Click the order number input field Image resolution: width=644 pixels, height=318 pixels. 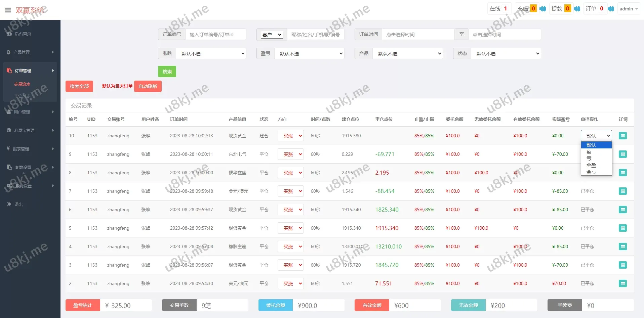pos(215,35)
